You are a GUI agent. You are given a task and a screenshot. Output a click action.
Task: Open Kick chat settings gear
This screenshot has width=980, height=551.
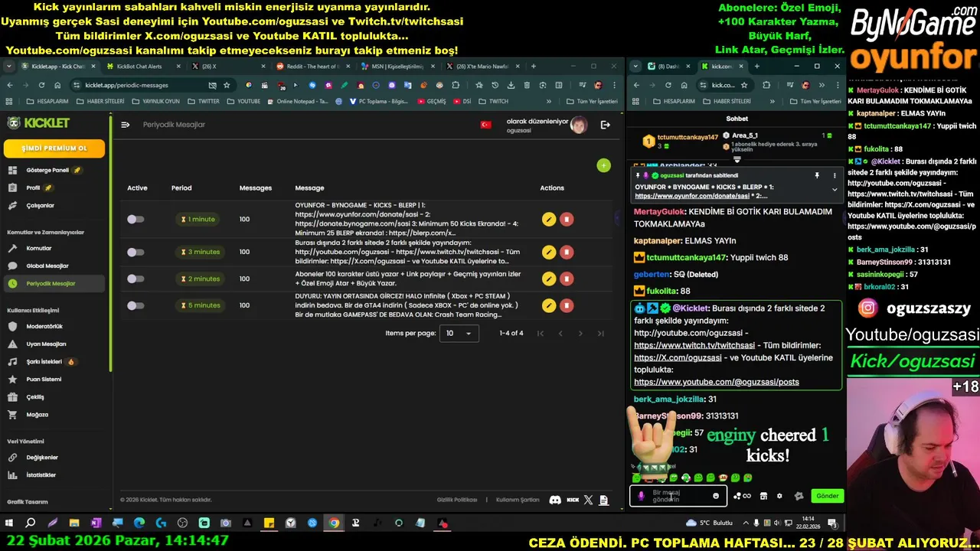click(779, 496)
